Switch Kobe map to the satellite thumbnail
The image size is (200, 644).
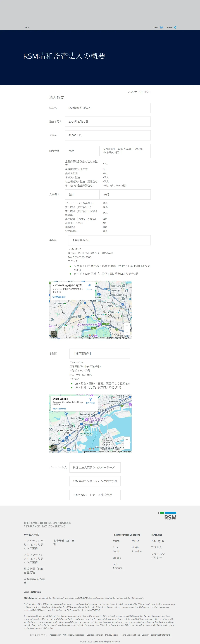click(x=54, y=448)
